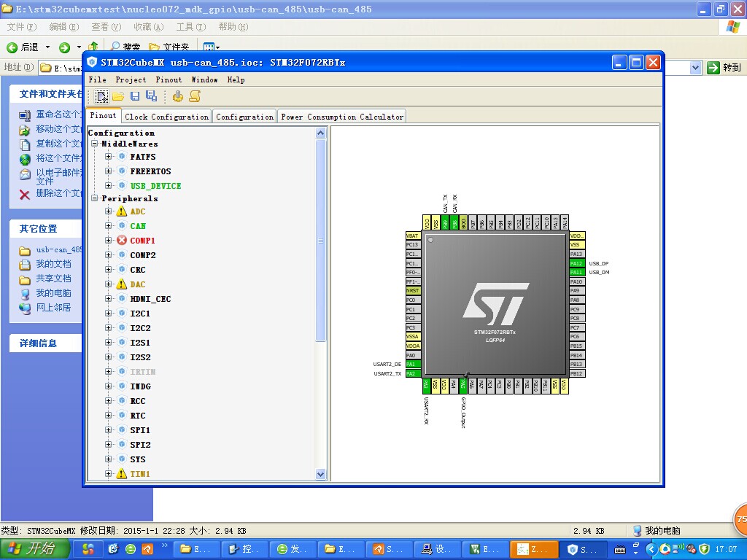This screenshot has height=560, width=747.
Task: Open the Window menu
Action: 204,79
